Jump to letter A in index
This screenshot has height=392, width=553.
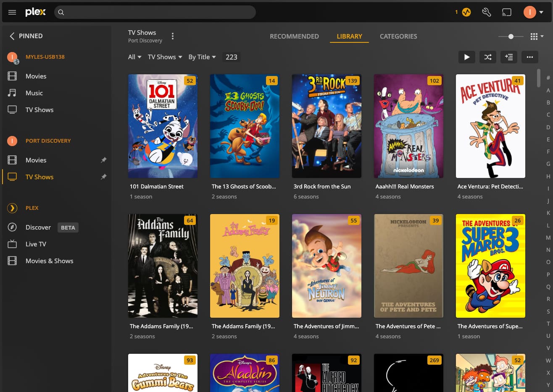(x=548, y=90)
